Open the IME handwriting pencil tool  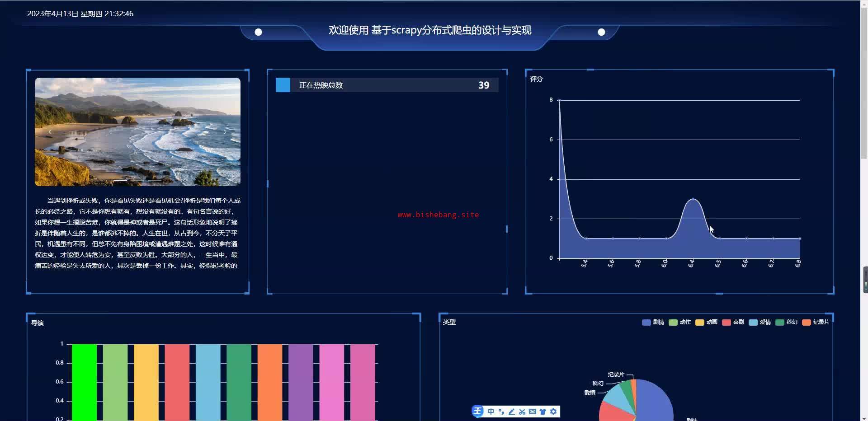coord(512,412)
